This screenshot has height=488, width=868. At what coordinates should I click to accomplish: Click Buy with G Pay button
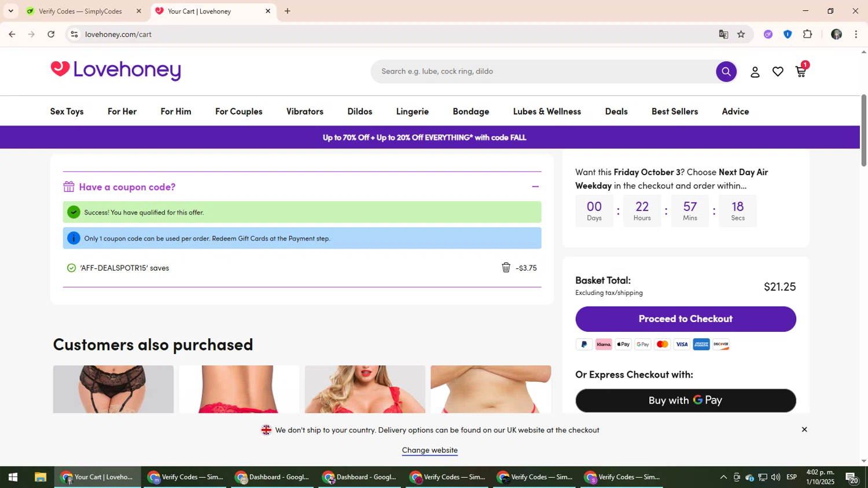[x=686, y=401]
